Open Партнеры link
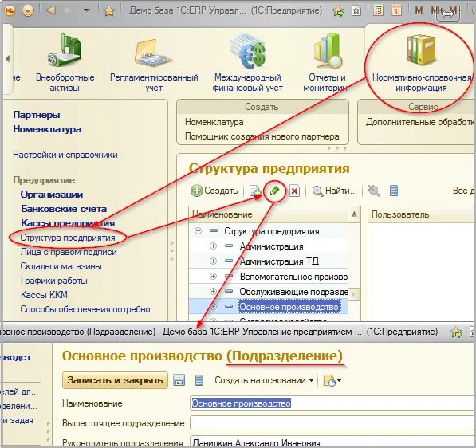Viewport: 476px width, 448px height. click(37, 115)
